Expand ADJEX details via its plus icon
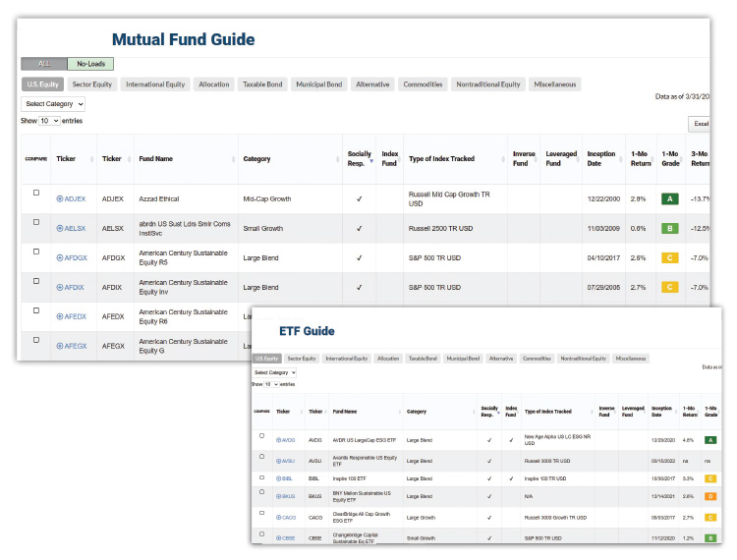Screen dimensions: 737x560 (60, 198)
